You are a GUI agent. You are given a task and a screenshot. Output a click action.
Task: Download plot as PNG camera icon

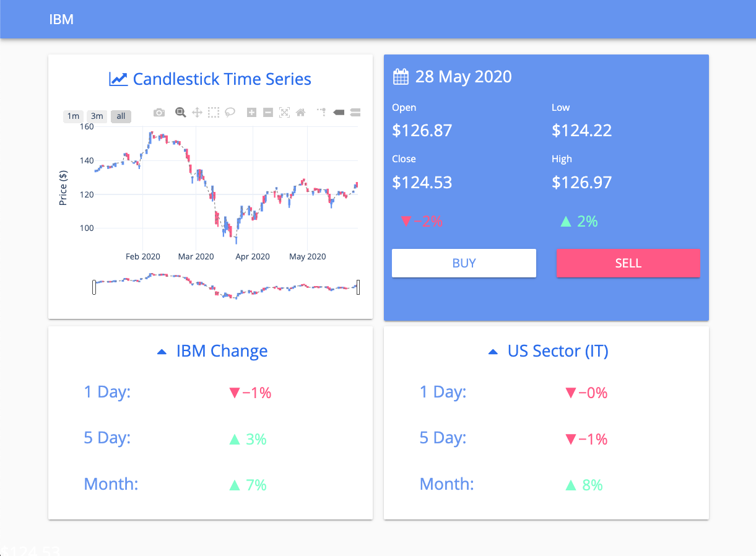tap(159, 113)
